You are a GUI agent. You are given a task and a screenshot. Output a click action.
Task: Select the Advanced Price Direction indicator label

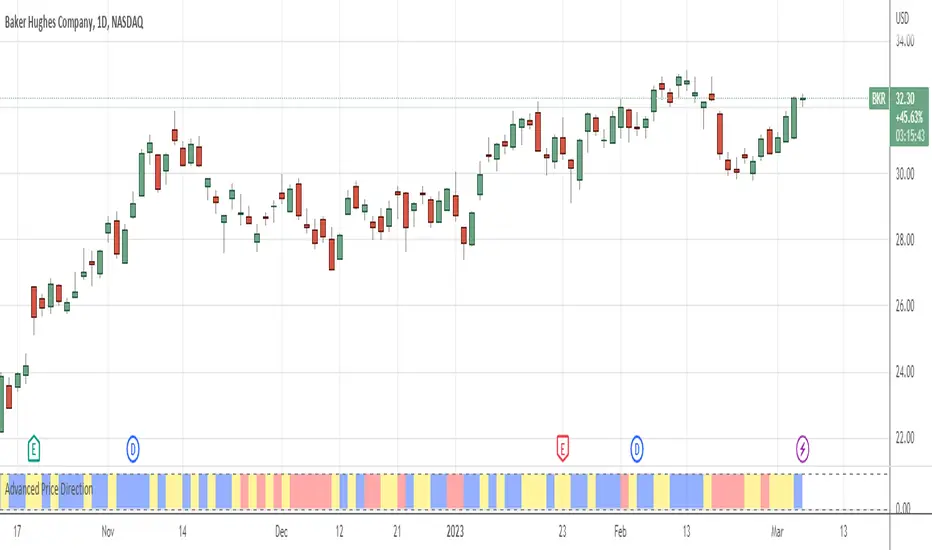pos(55,490)
